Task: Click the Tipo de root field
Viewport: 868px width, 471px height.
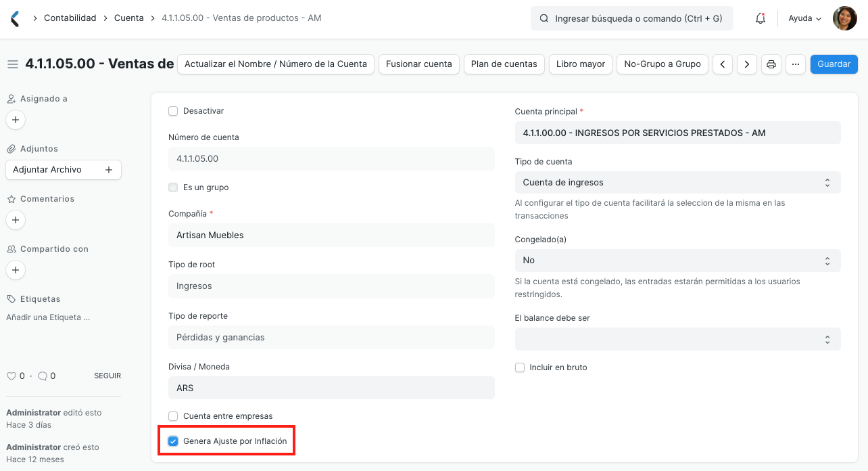Action: pyautogui.click(x=331, y=286)
